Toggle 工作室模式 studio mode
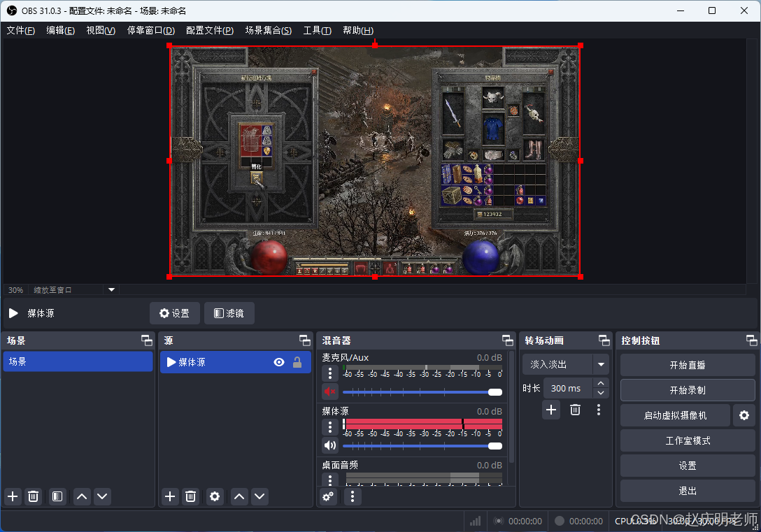 [x=688, y=441]
